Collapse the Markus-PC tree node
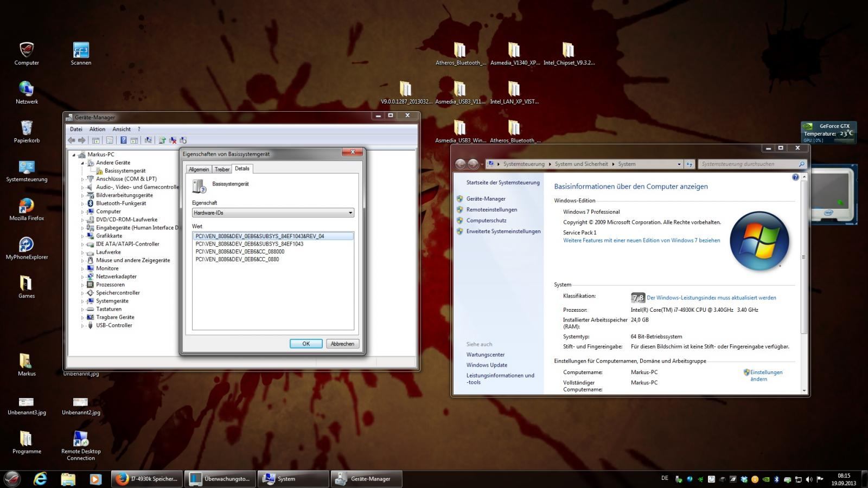The width and height of the screenshot is (868, 488). pos(74,155)
